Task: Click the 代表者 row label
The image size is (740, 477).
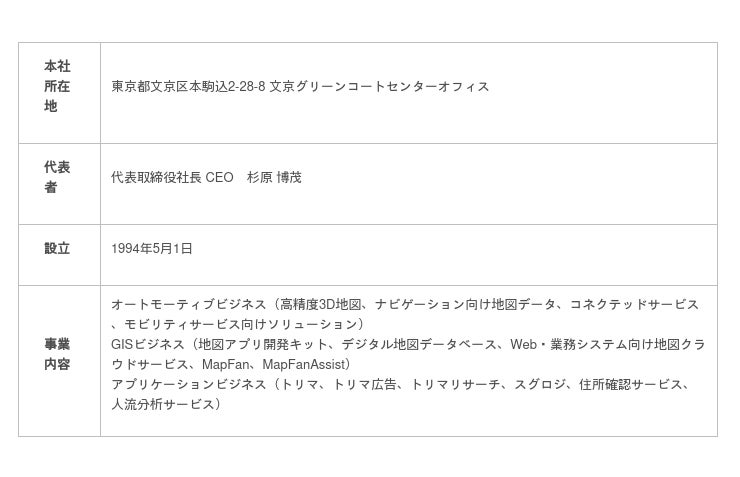Action: [x=57, y=177]
